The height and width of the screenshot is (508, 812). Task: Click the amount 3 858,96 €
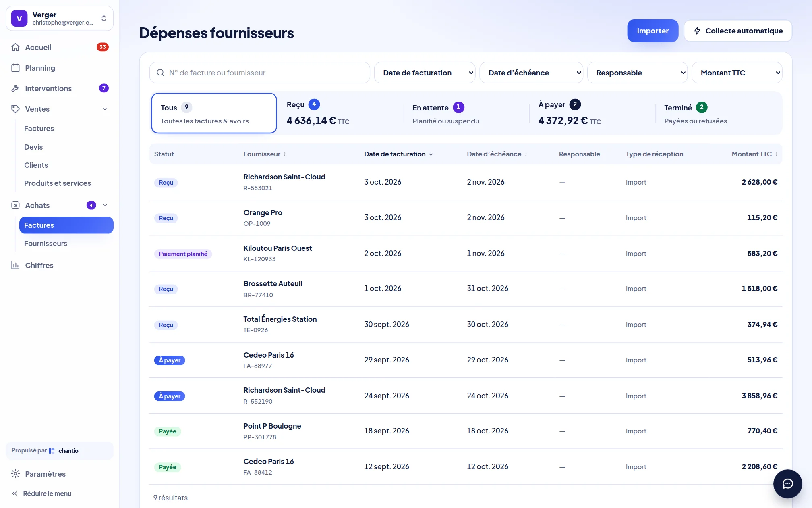[x=759, y=396]
